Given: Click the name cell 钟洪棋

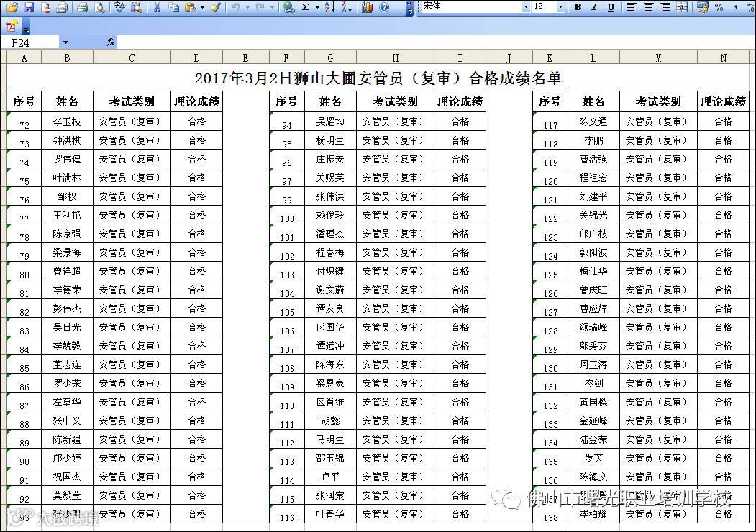Looking at the screenshot, I should [x=67, y=140].
